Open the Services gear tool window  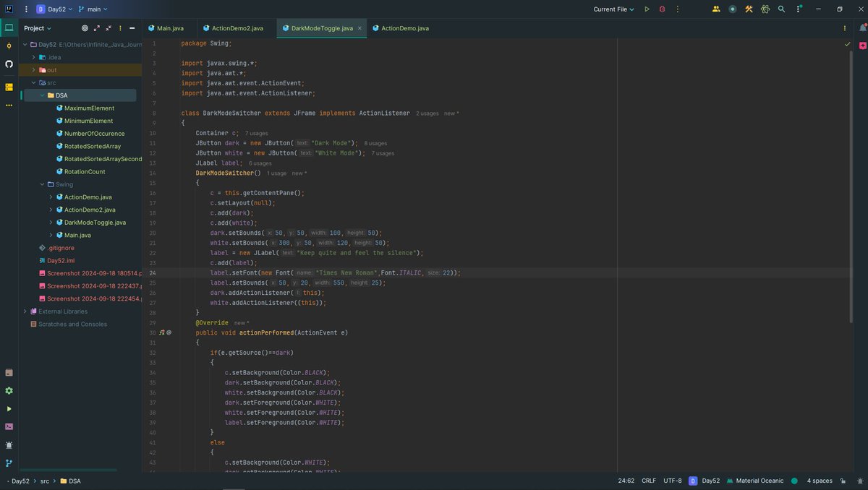click(x=9, y=390)
